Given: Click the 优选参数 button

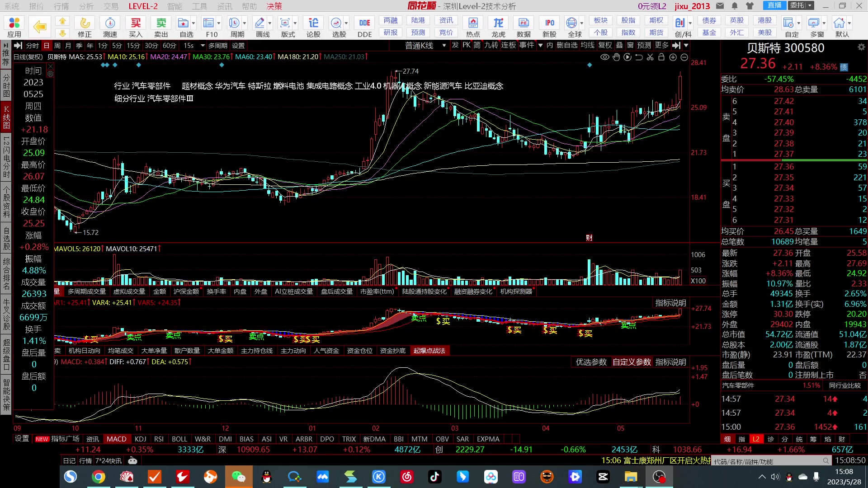Looking at the screenshot, I should pos(591,362).
